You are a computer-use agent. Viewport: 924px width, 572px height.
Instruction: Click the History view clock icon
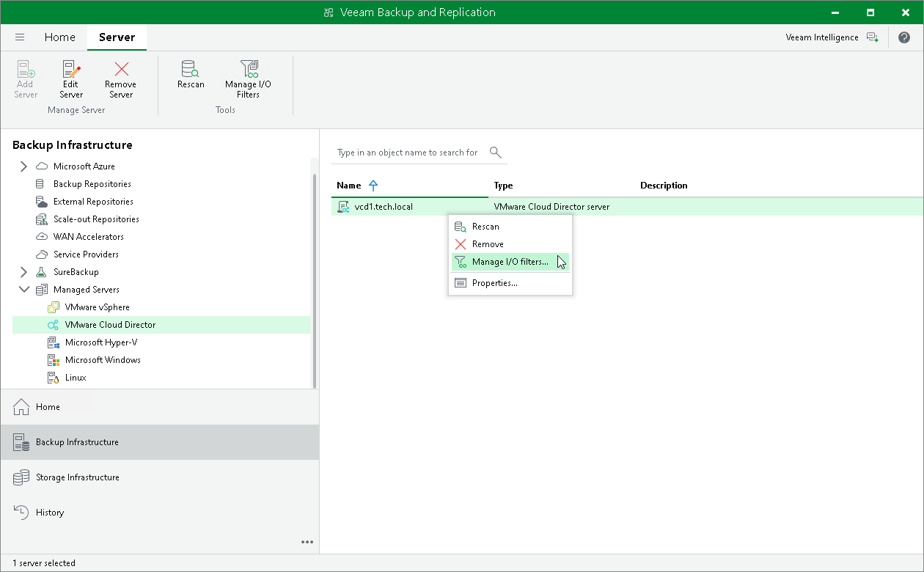(21, 513)
